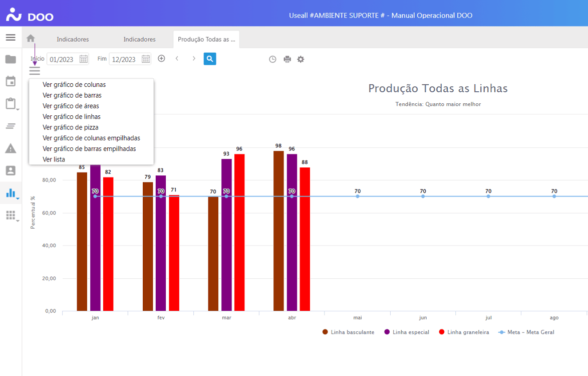Open the calendar icon in the sidebar
The image size is (588, 376).
click(10, 81)
